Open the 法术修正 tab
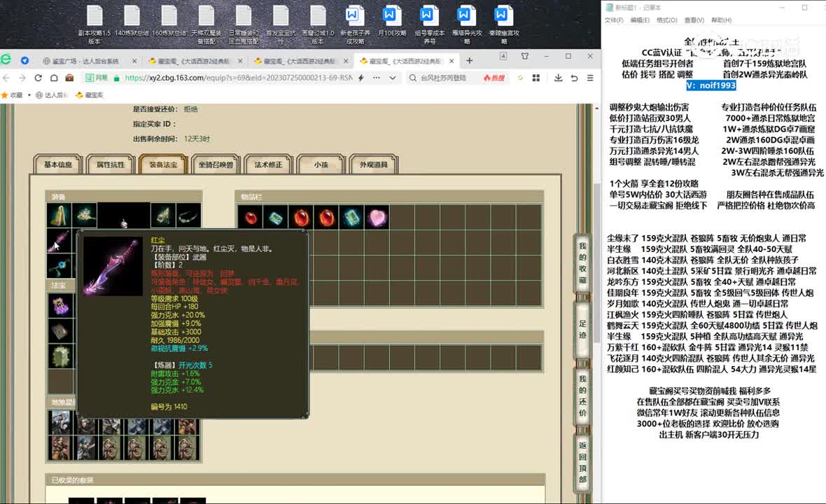 pos(269,164)
